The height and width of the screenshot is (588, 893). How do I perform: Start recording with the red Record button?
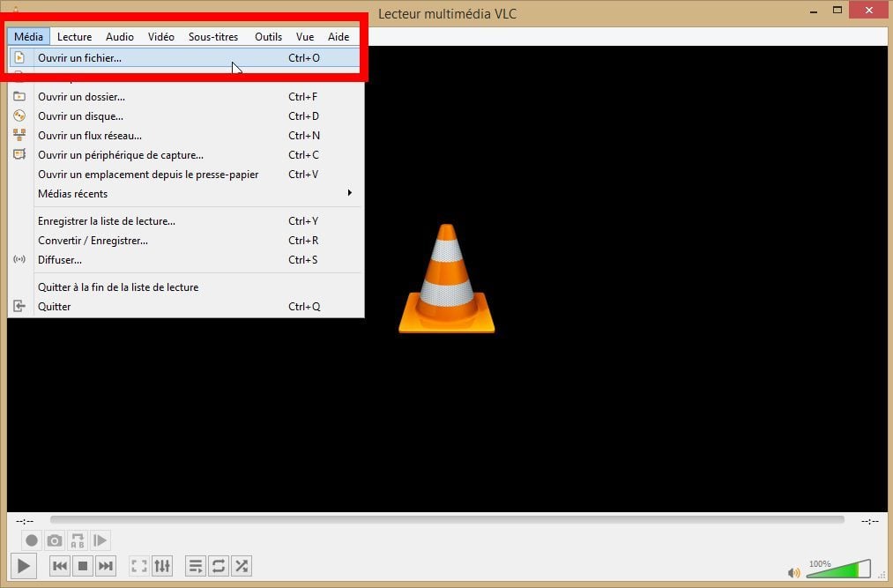point(32,540)
